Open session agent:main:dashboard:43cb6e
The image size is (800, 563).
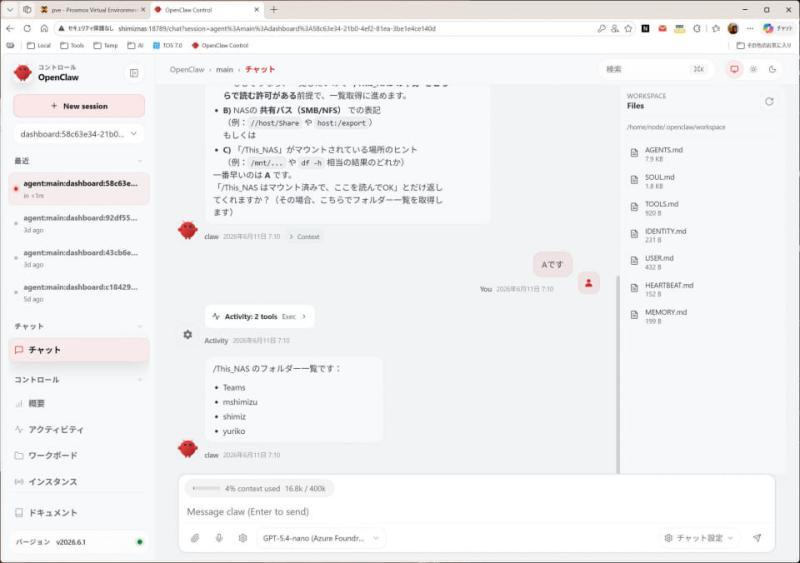(x=79, y=258)
